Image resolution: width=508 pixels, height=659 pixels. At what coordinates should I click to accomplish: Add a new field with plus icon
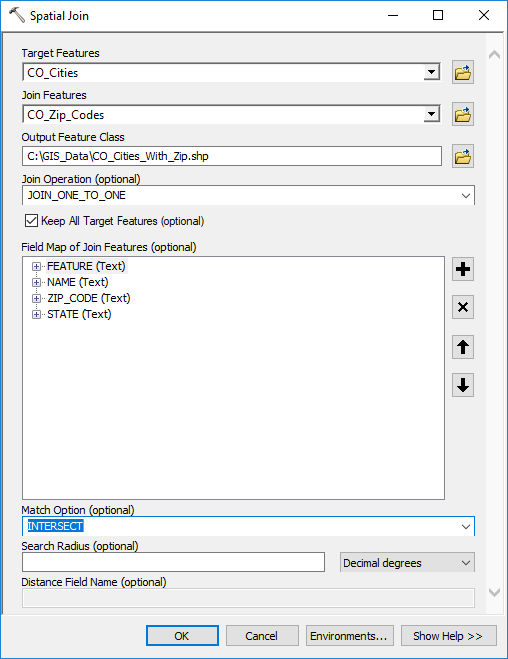point(463,269)
